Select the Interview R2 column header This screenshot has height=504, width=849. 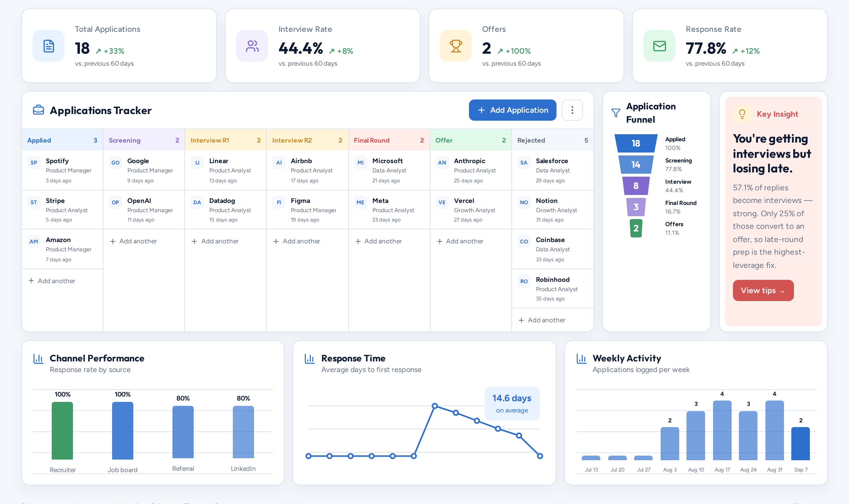point(307,140)
